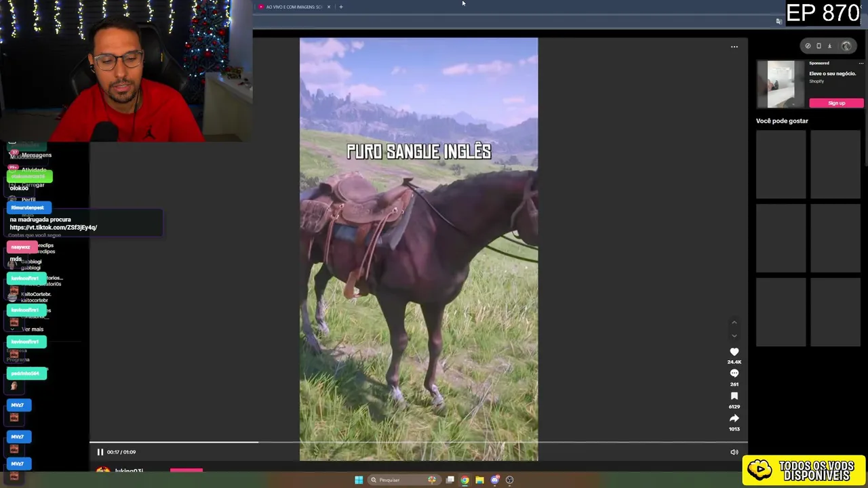Open OBS Studio from the taskbar

point(509,480)
